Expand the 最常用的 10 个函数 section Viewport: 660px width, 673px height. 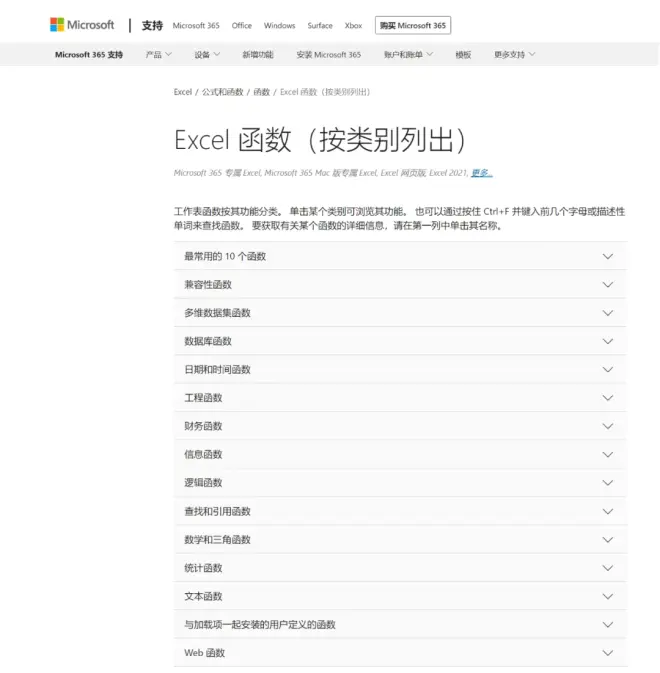tap(400, 256)
